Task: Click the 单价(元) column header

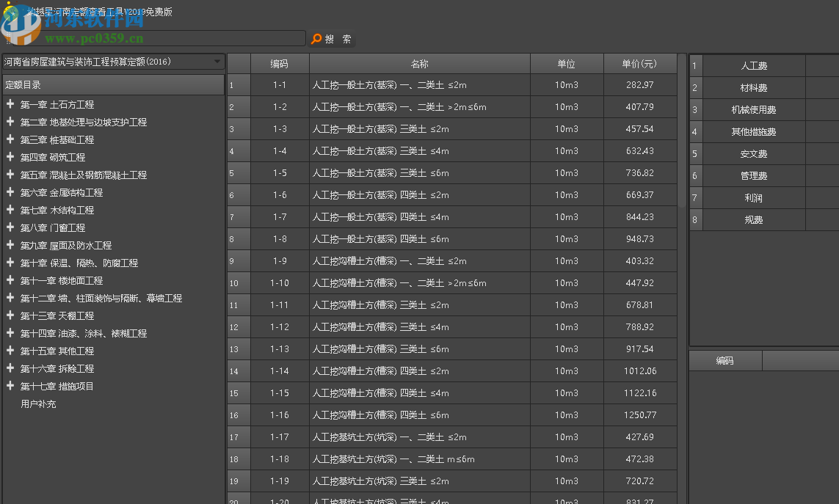Action: pyautogui.click(x=639, y=64)
